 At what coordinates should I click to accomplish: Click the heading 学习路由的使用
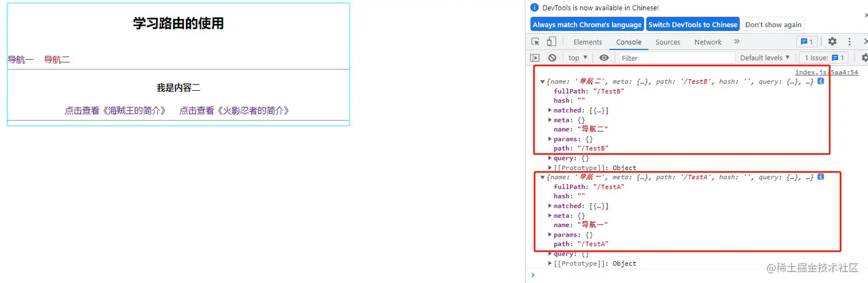pyautogui.click(x=179, y=24)
